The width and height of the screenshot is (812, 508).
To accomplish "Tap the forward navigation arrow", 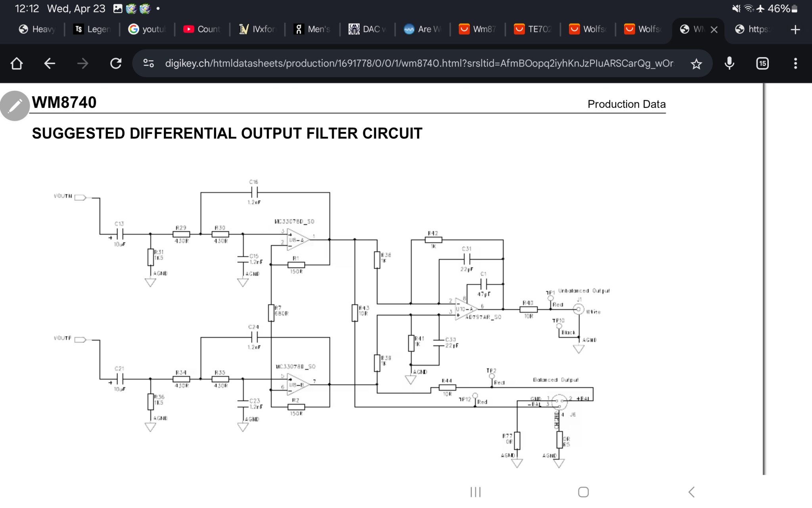I will [82, 63].
